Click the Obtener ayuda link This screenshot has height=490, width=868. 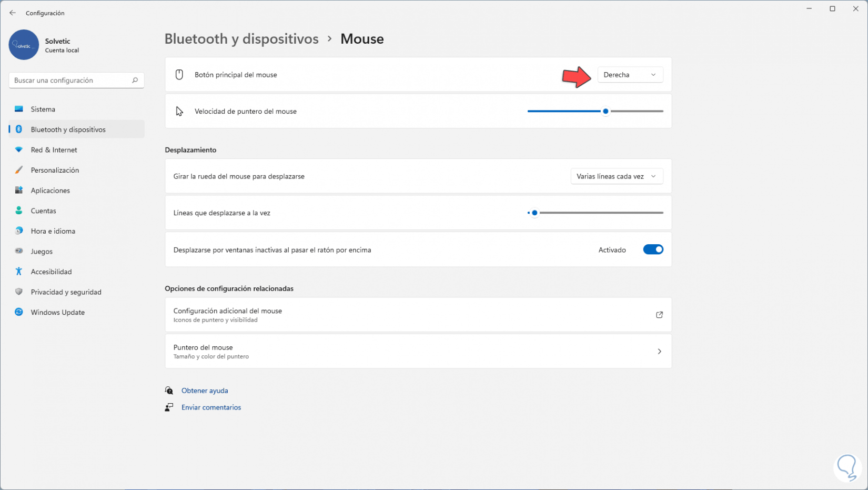pyautogui.click(x=205, y=391)
